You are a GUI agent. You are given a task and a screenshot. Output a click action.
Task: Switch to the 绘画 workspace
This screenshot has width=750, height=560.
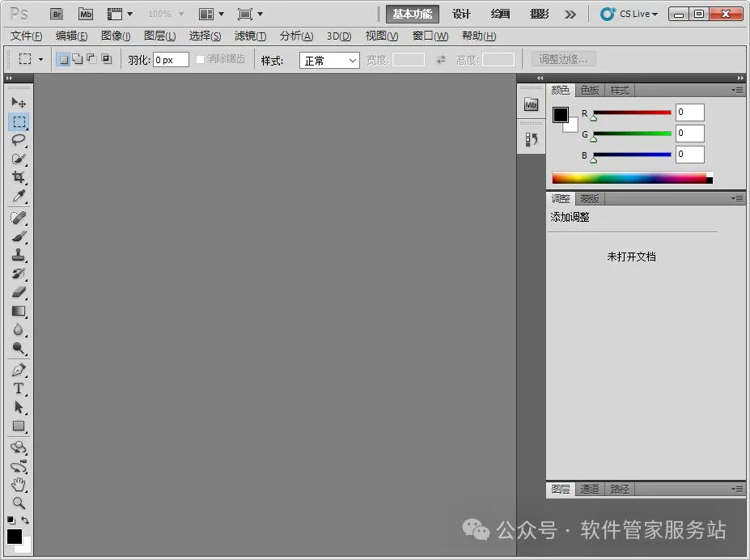[x=500, y=15]
